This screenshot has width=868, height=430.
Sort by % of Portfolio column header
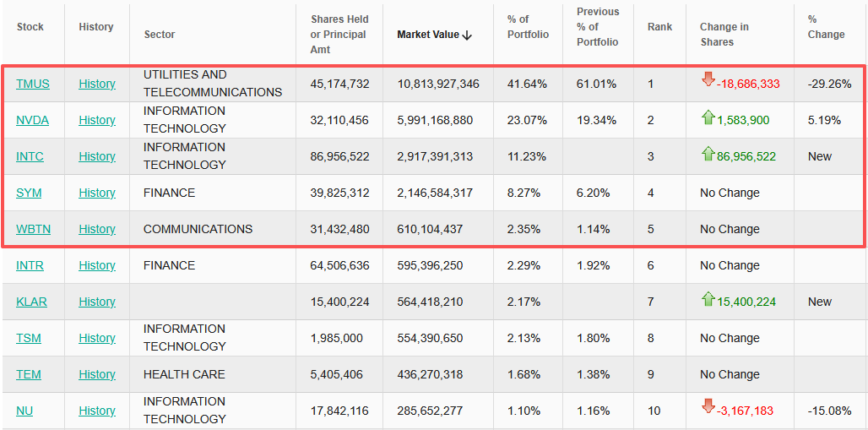pyautogui.click(x=528, y=27)
